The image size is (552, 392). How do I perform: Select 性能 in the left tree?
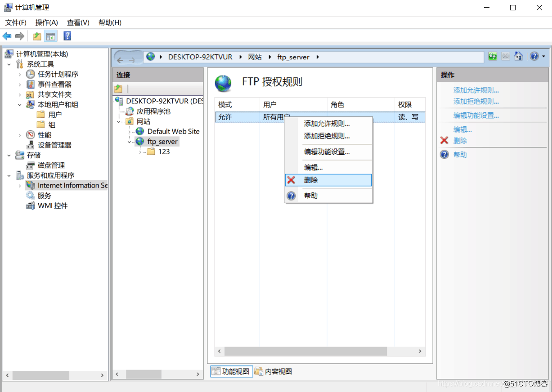(45, 135)
